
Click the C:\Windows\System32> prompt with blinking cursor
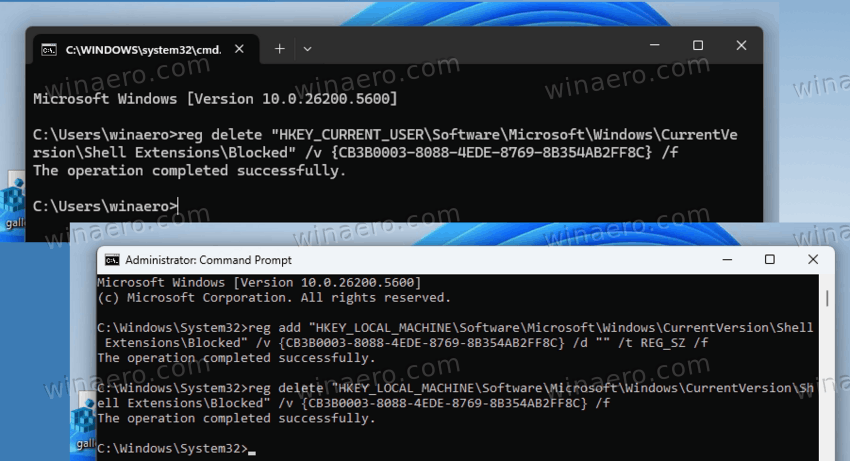[x=176, y=449]
